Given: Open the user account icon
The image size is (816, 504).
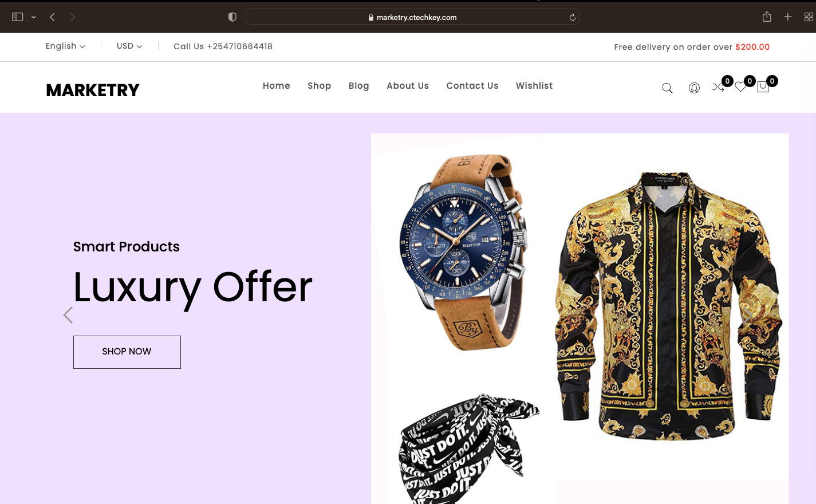Looking at the screenshot, I should pos(694,88).
